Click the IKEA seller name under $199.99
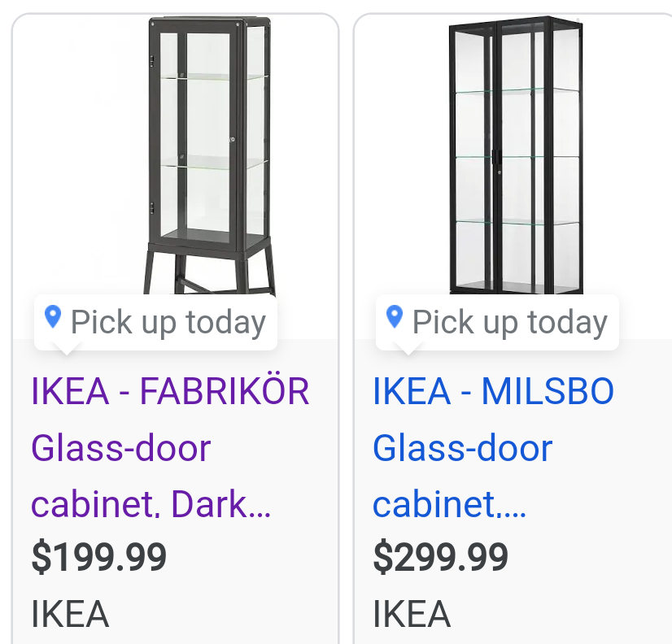This screenshot has height=644, width=672. pos(70,614)
